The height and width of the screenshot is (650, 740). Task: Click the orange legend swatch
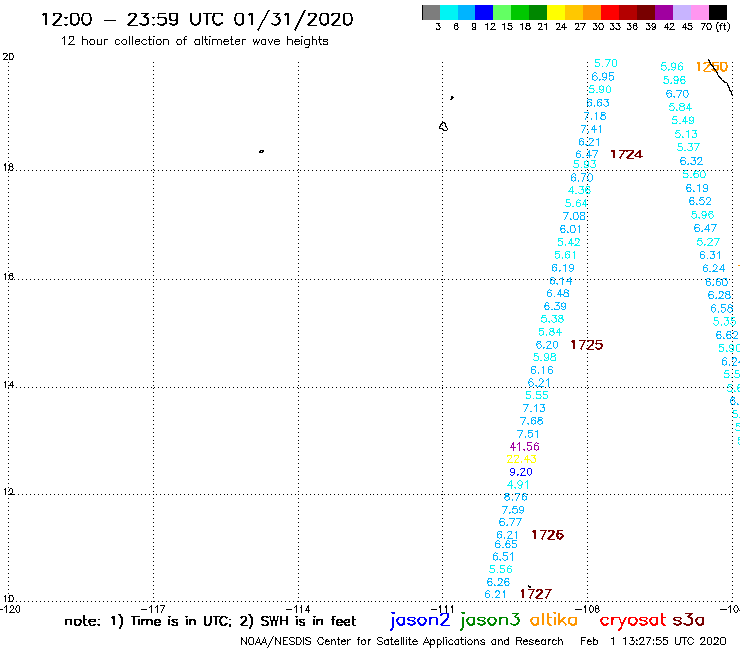(592, 12)
